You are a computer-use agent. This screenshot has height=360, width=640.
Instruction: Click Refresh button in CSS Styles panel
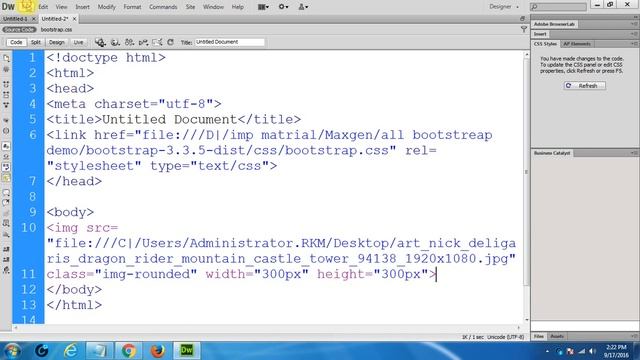[584, 86]
